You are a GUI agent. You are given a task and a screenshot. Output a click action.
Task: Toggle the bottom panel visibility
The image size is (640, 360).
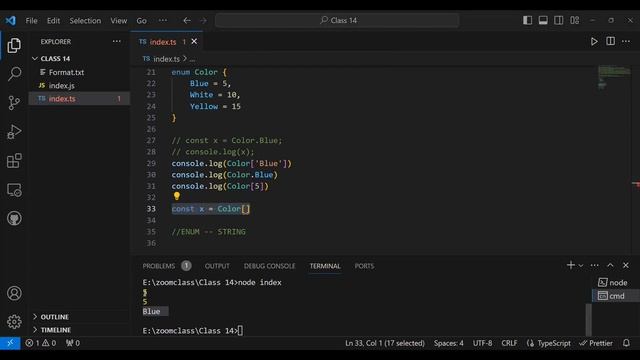click(543, 20)
